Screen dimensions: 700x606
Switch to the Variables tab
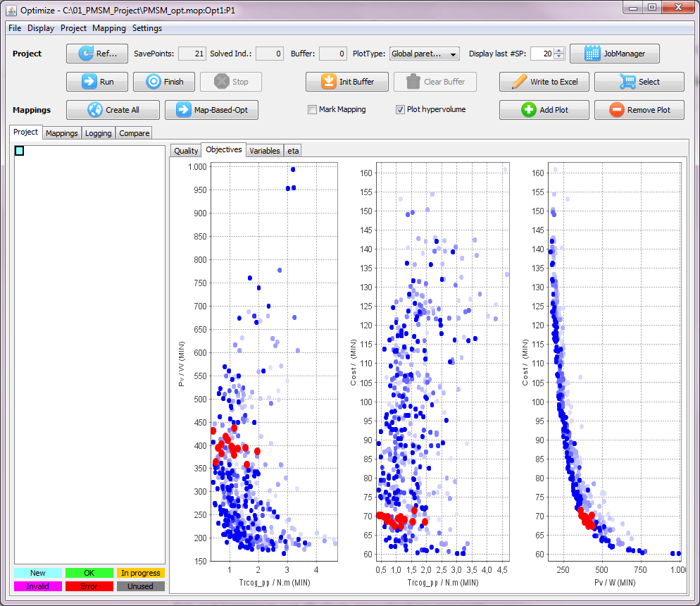click(x=265, y=151)
